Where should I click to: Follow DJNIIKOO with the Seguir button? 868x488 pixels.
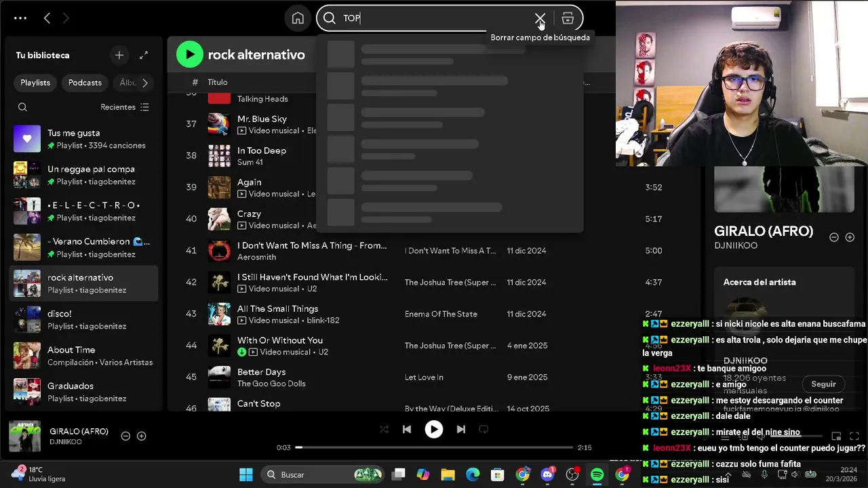point(823,384)
